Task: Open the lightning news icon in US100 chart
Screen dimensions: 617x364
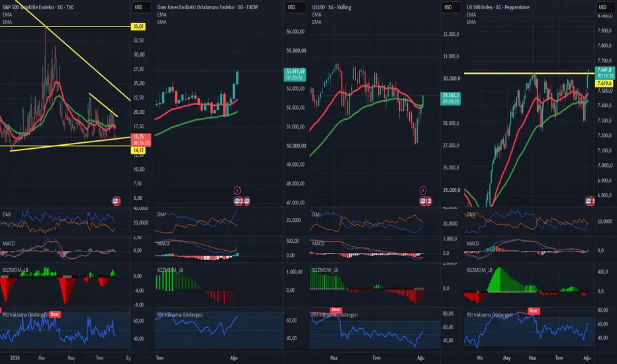Action: click(422, 191)
